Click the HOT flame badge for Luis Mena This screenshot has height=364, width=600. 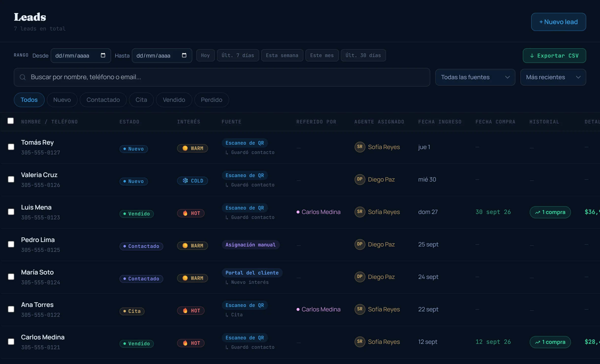tap(191, 213)
